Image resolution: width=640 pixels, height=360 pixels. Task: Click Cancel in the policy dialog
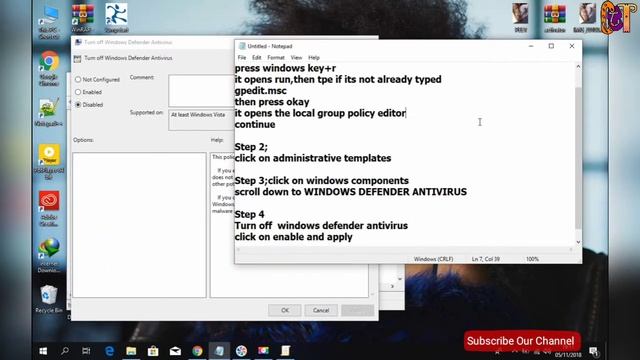321,310
